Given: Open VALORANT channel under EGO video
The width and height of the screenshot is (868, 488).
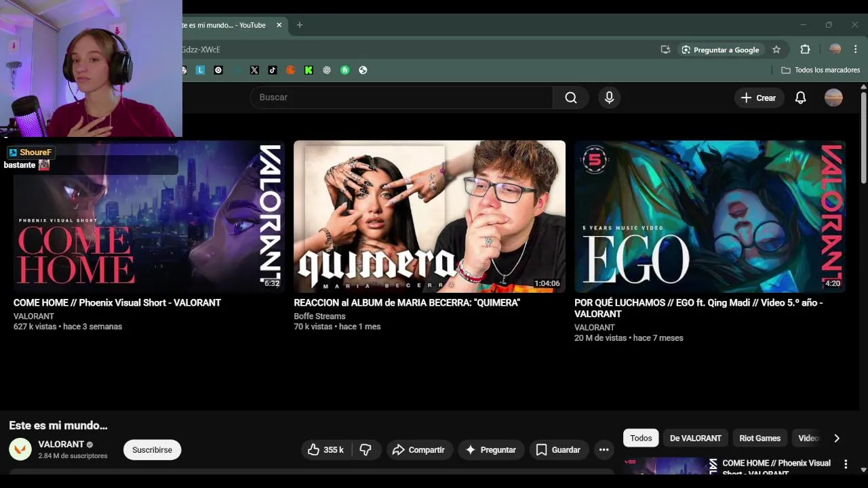Looking at the screenshot, I should click(595, 327).
